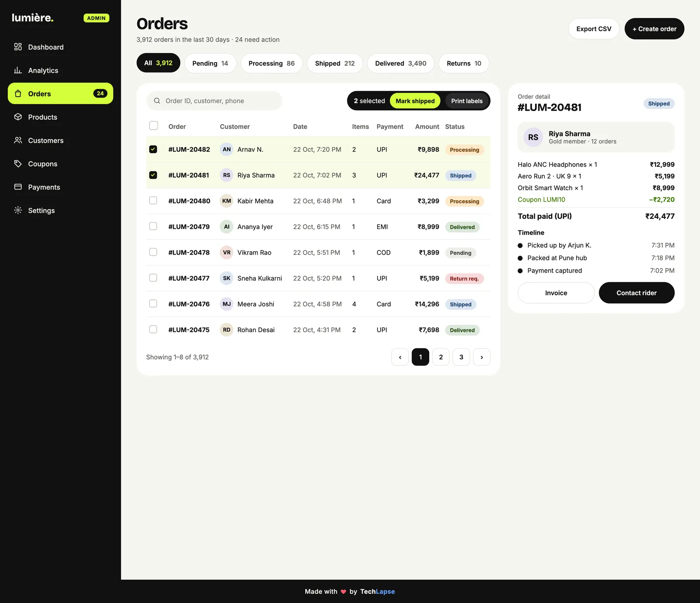This screenshot has width=700, height=603.
Task: Check the checkbox for order #LUM-20478
Action: pos(153,252)
